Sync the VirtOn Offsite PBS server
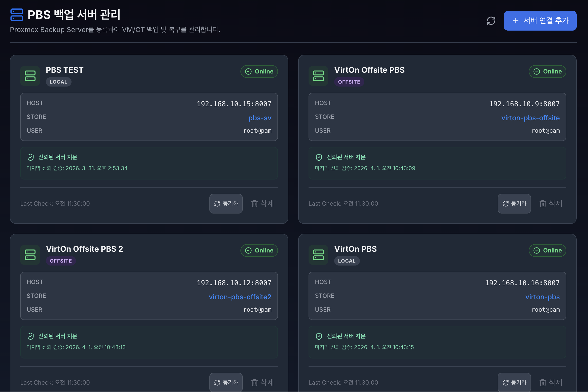Screen dimensions: 588x392 [514, 203]
